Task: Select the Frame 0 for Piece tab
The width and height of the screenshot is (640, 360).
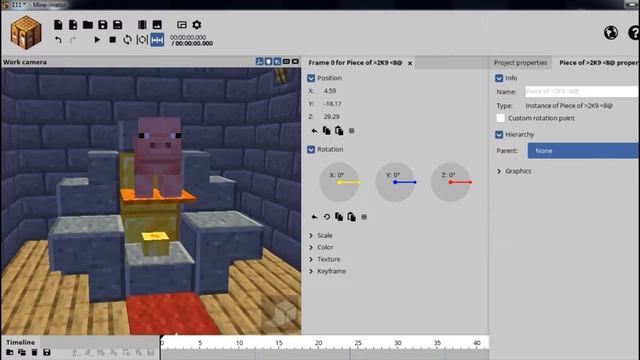Action: tap(355, 62)
